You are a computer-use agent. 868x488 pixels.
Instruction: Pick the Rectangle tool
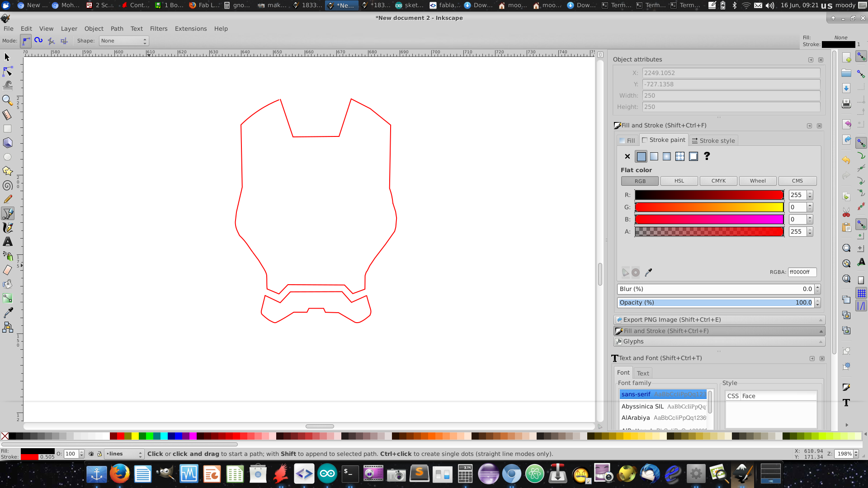tap(7, 129)
